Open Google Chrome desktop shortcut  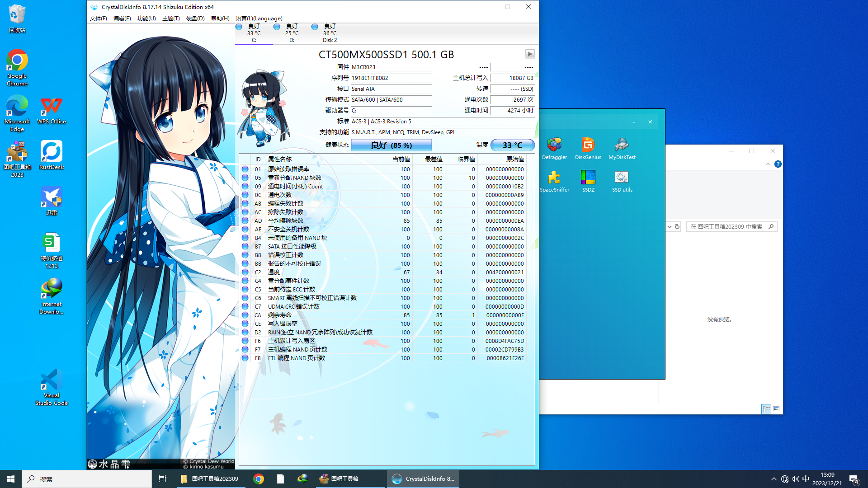[x=17, y=68]
